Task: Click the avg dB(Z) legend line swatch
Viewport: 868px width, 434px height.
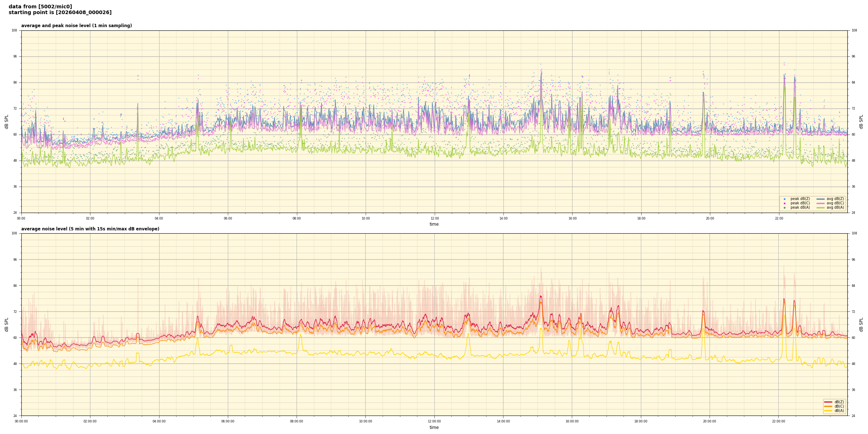Action: point(821,199)
